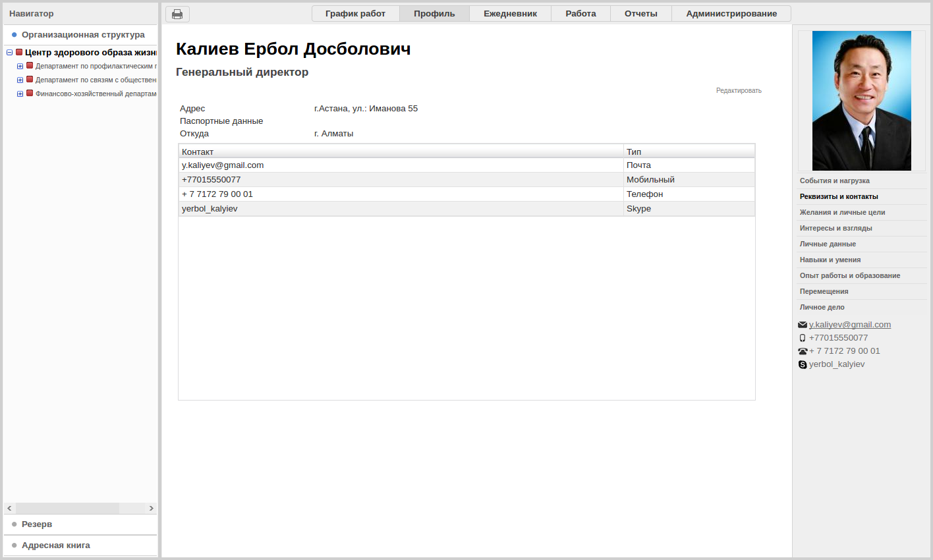Expand Финансово-хозяйственный департамент tree node
This screenshot has height=560, width=933.
coord(20,94)
